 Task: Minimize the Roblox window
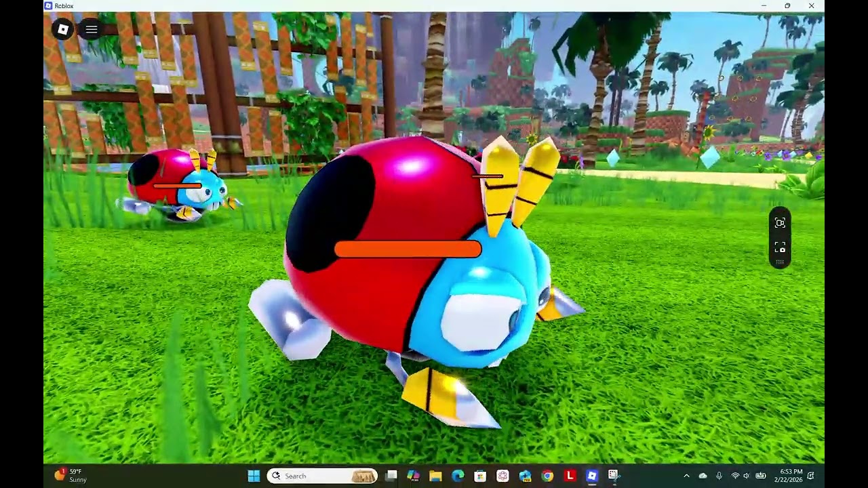click(x=764, y=6)
